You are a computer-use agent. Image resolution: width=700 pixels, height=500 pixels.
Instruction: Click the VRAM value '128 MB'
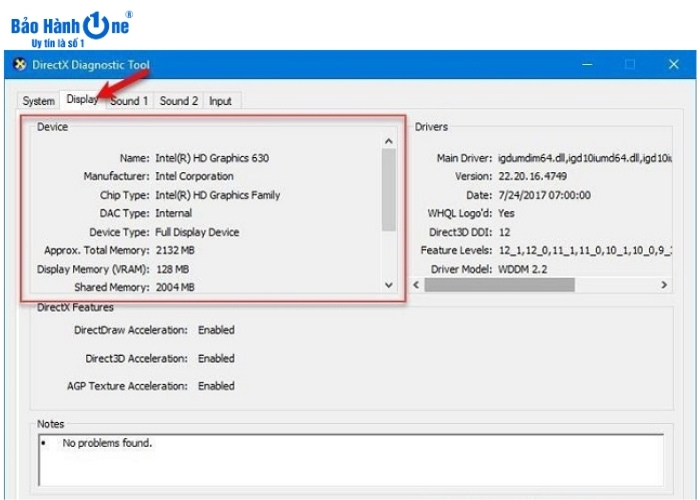pyautogui.click(x=172, y=269)
